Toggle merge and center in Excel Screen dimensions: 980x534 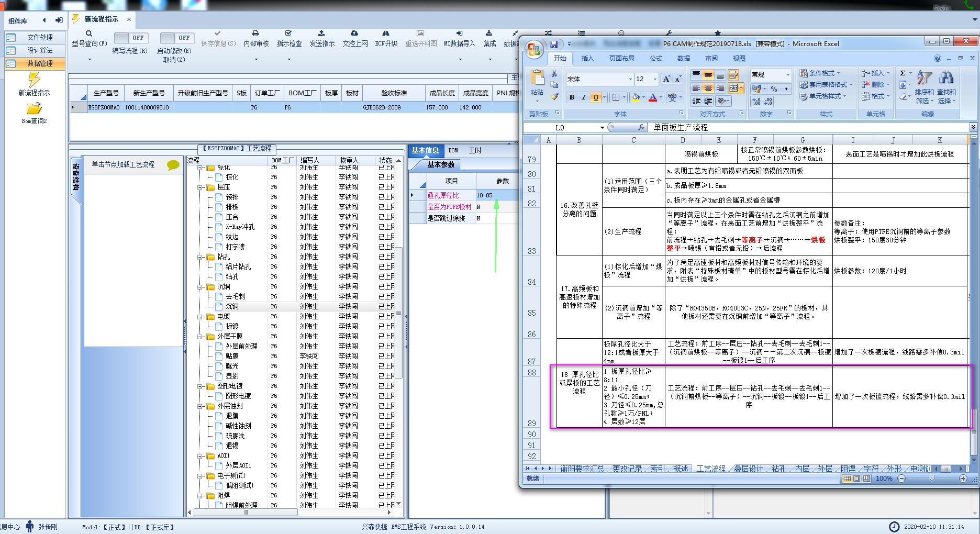733,88
